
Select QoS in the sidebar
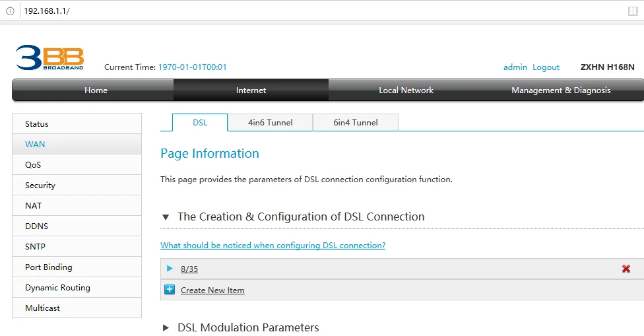(33, 165)
